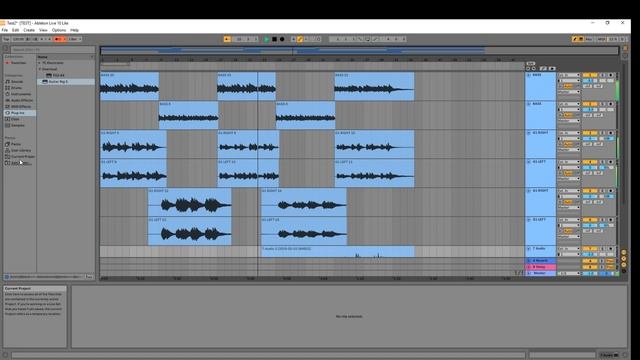This screenshot has height=360, width=640.
Task: Open first BASS track input channel dropdown
Action: pyautogui.click(x=569, y=81)
